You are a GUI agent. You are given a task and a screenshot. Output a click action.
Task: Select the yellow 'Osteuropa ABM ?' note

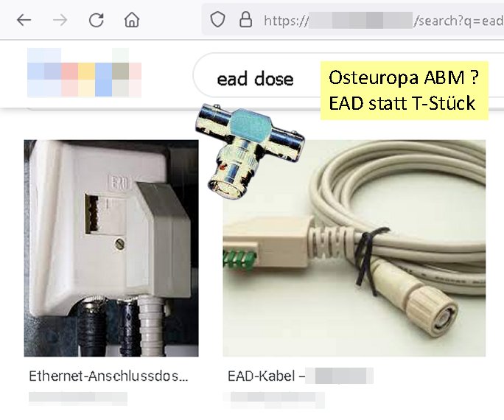coord(404,91)
